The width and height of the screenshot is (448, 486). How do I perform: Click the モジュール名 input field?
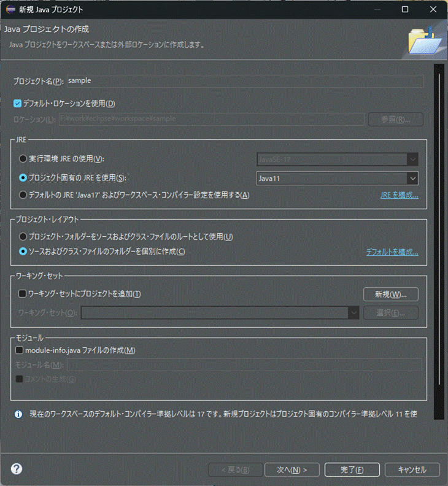pyautogui.click(x=244, y=365)
